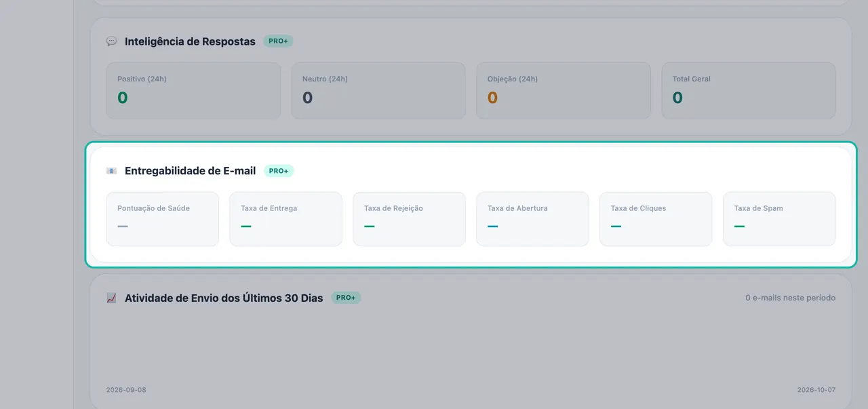Screen dimensions: 868x409
Task: Click the 2026-09-08 start date label
Action: [126, 390]
